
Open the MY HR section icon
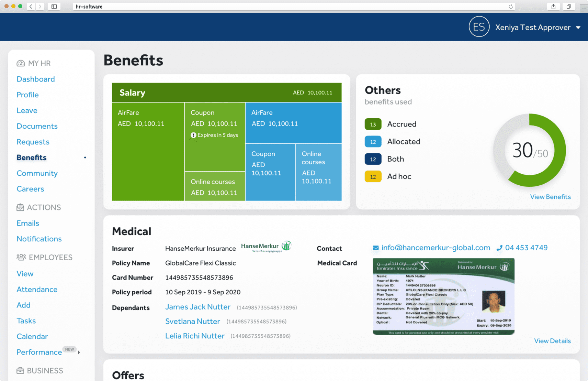tap(21, 63)
